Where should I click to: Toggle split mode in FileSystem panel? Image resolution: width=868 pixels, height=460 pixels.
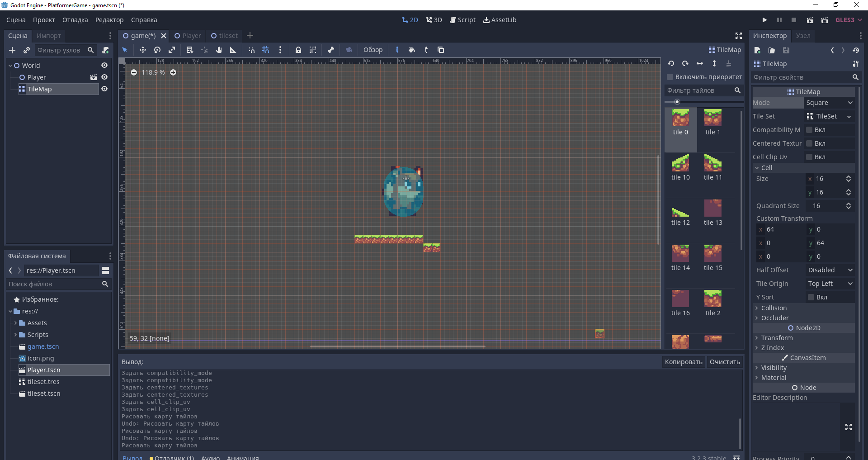tap(105, 270)
